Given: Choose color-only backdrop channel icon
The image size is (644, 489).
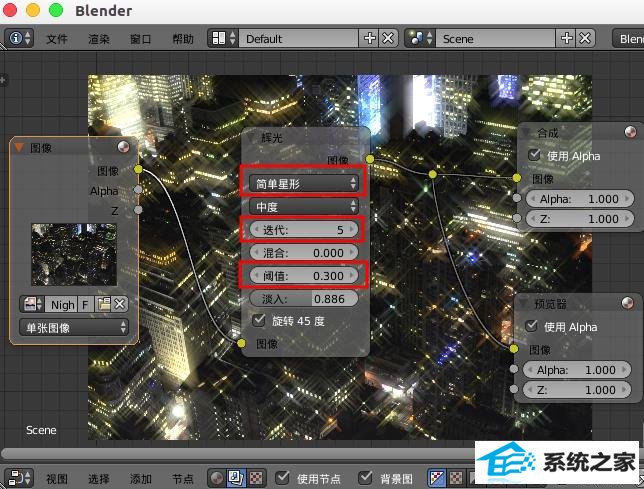Looking at the screenshot, I should pos(456,478).
